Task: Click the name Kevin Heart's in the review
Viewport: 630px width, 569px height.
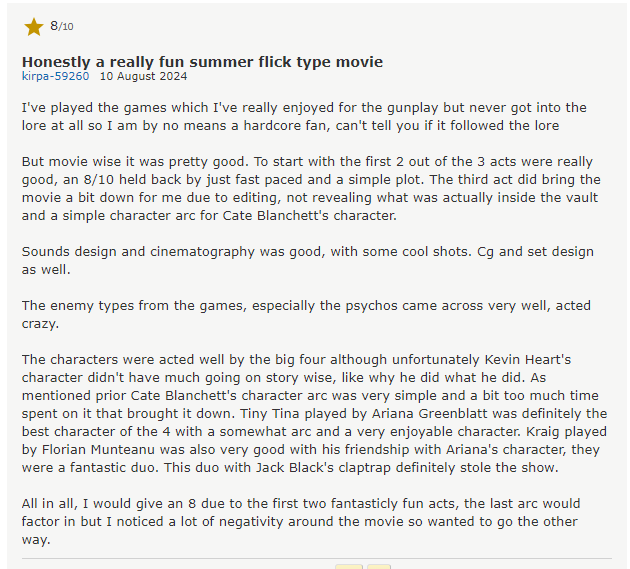Action: [x=528, y=359]
